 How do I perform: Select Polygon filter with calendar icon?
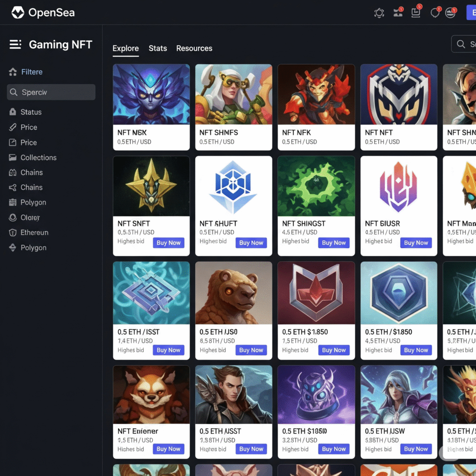point(27,202)
